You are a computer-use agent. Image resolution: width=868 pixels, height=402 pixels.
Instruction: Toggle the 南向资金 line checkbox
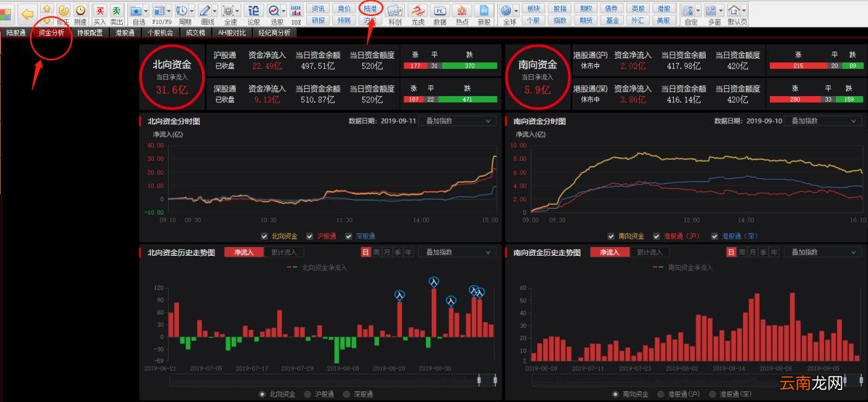point(611,236)
